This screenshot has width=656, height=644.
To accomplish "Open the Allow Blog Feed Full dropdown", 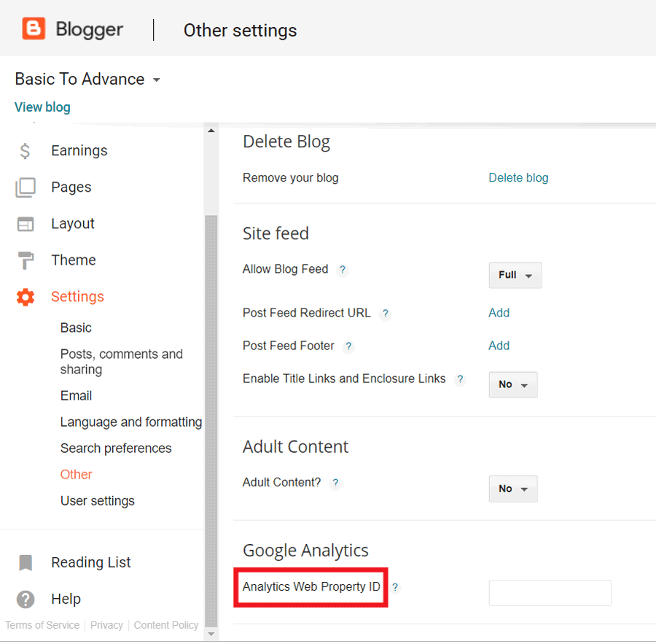I will coord(515,275).
